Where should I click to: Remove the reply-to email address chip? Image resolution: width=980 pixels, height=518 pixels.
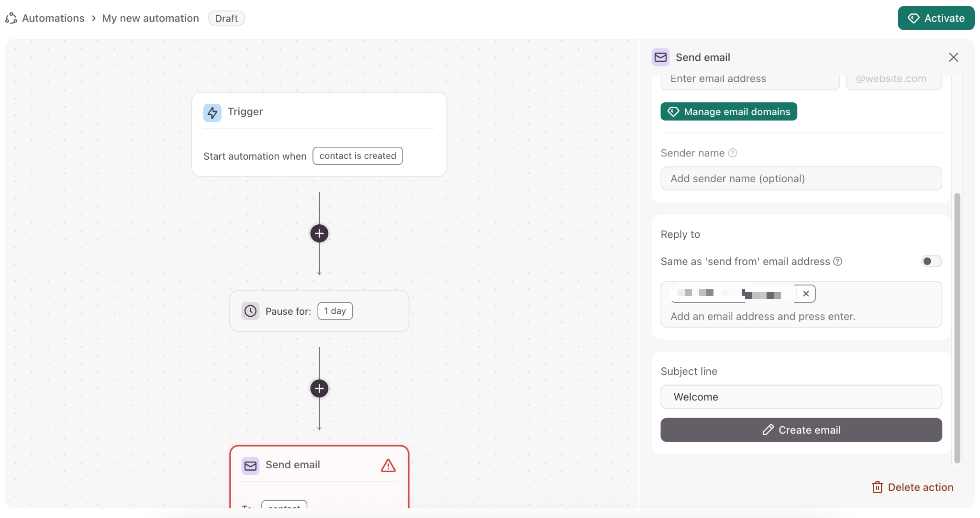806,294
